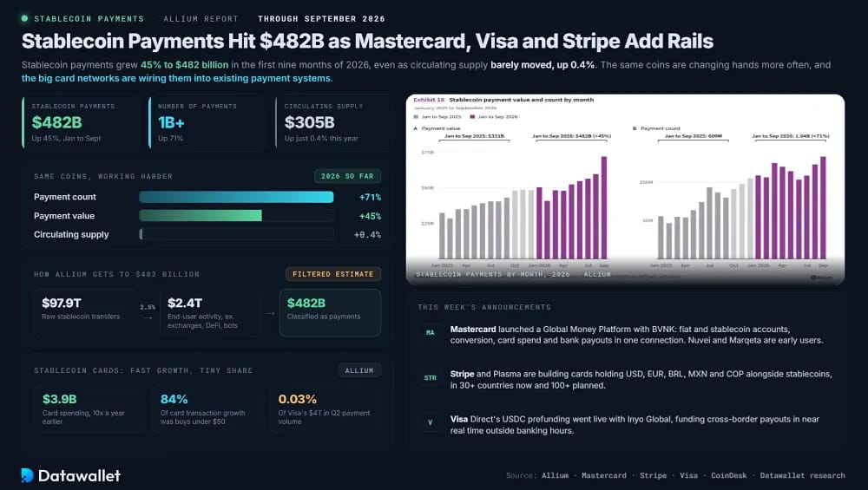Click the "2.5%" label between transfer cards
The height and width of the screenshot is (490, 868).
tap(148, 308)
